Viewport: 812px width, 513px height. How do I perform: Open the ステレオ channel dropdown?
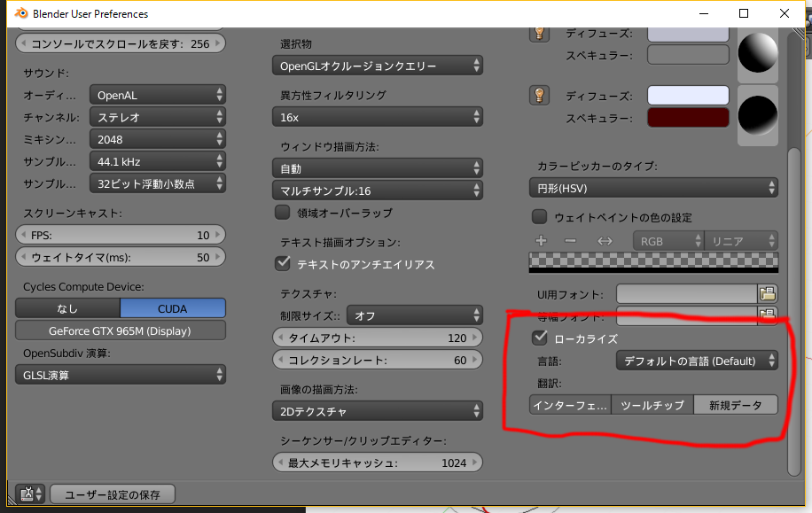158,117
